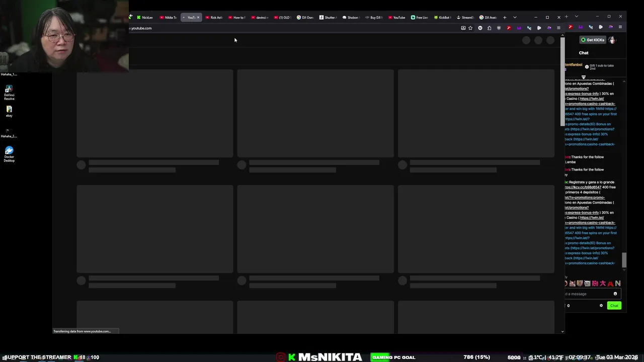Switch to the DJI Avata browser tab

coord(489,18)
